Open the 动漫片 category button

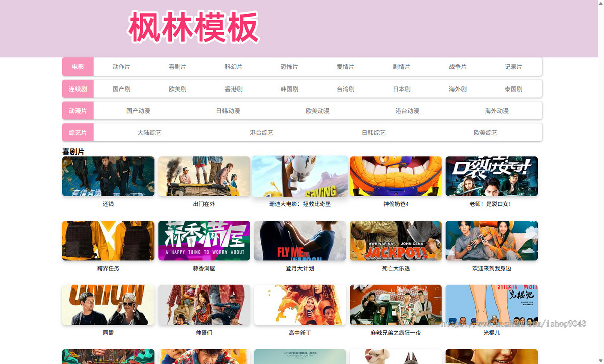click(x=78, y=111)
